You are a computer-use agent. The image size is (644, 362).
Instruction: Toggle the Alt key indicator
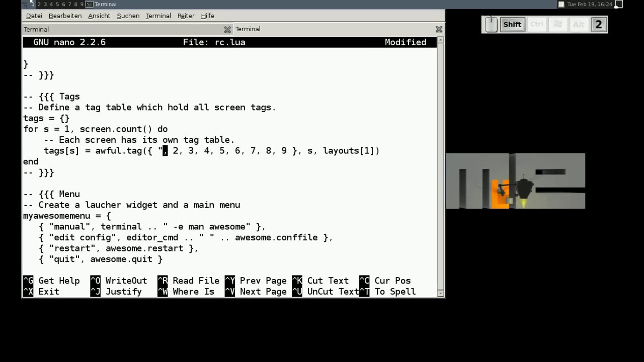tap(579, 25)
